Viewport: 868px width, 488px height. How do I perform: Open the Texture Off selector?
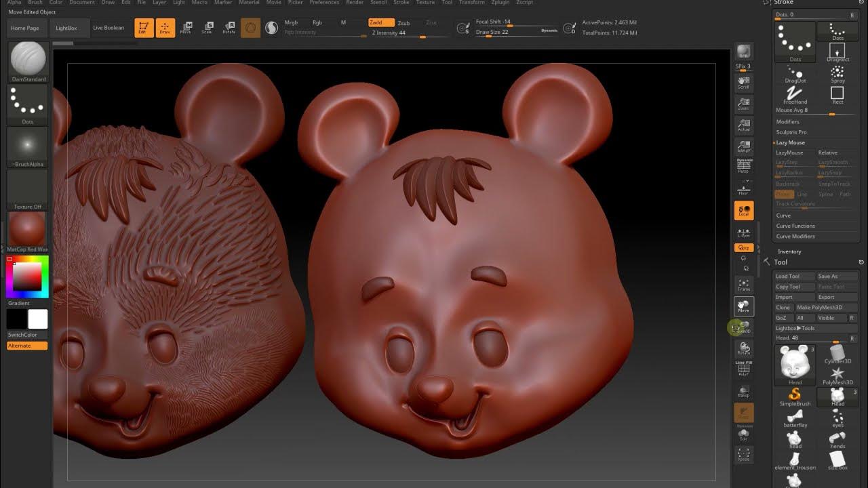27,190
